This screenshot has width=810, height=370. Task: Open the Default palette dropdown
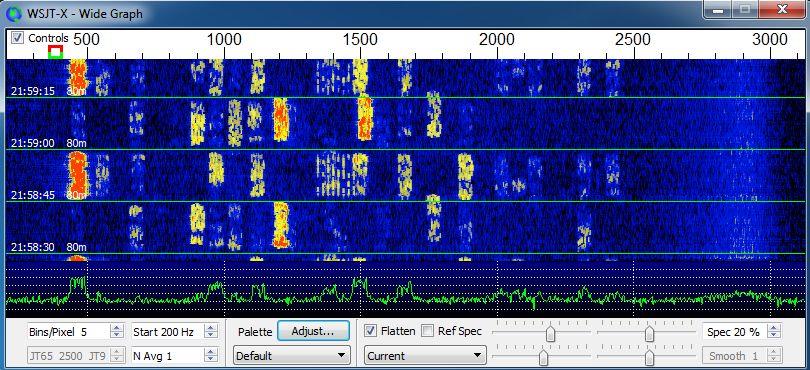click(292, 356)
